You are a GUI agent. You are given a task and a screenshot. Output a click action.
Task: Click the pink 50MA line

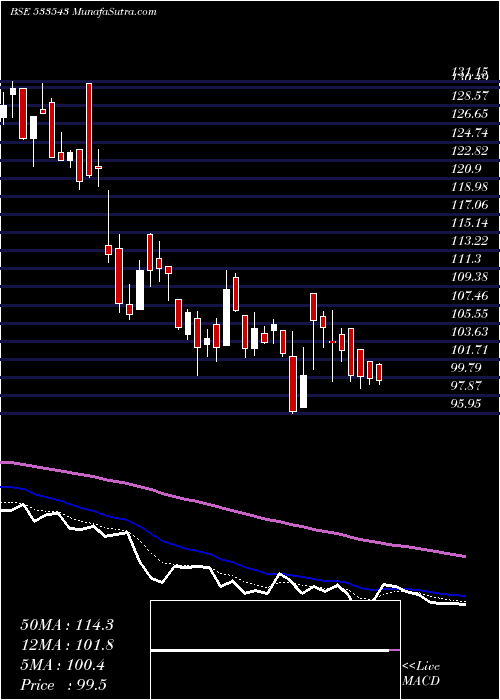(x=232, y=511)
